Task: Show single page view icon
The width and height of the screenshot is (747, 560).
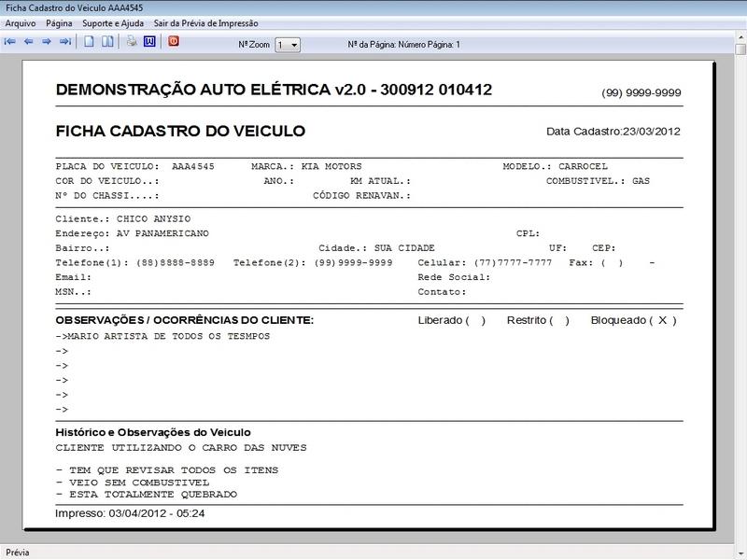Action: (x=89, y=41)
